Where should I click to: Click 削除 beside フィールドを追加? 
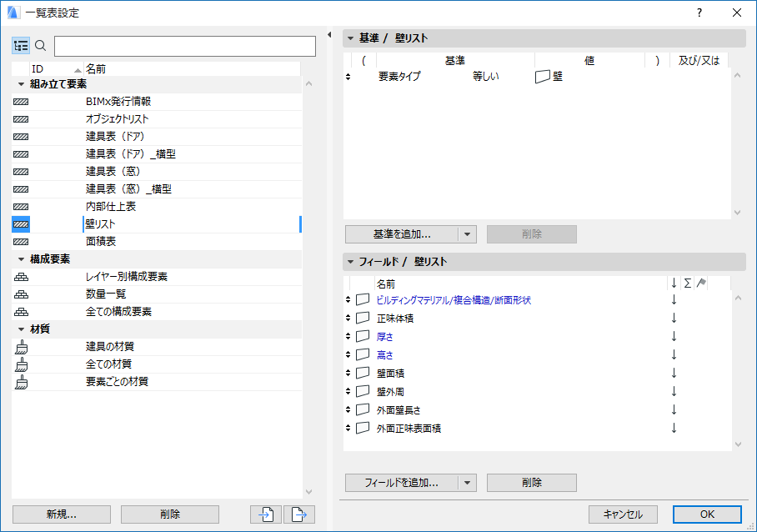(532, 483)
